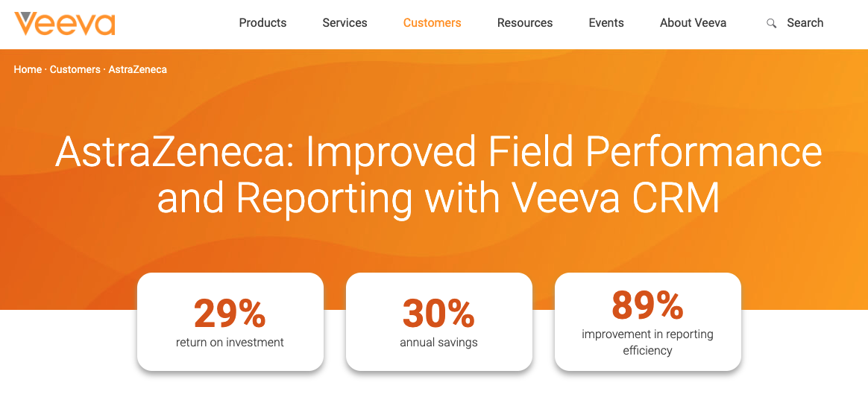The image size is (868, 400).
Task: Open Customers breadcrumb link
Action: click(75, 69)
